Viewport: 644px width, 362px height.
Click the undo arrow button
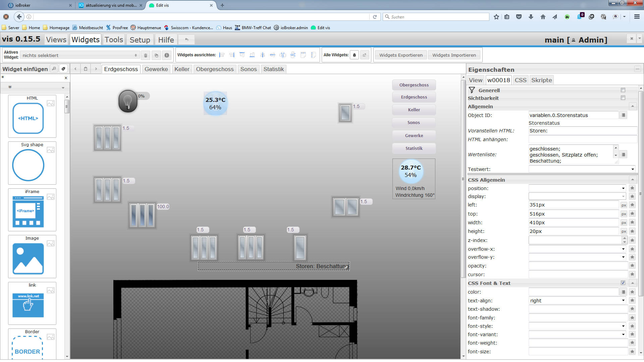pyautogui.click(x=187, y=40)
